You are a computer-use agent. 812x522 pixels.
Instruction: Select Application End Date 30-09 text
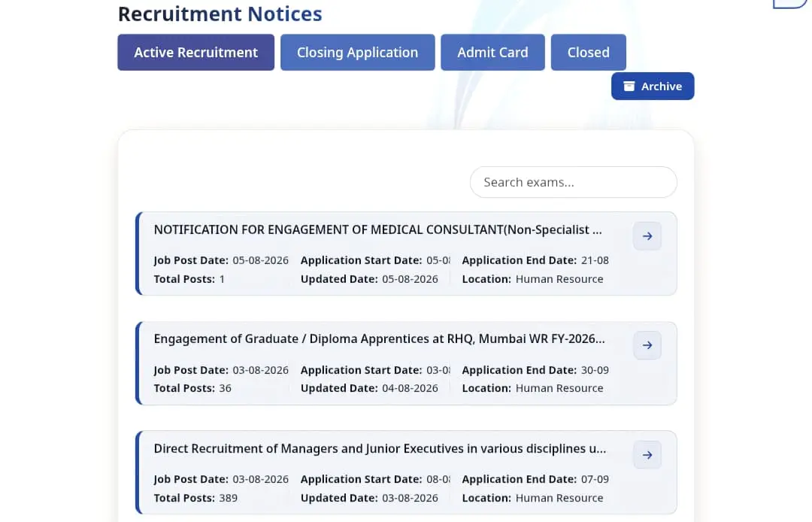(595, 370)
